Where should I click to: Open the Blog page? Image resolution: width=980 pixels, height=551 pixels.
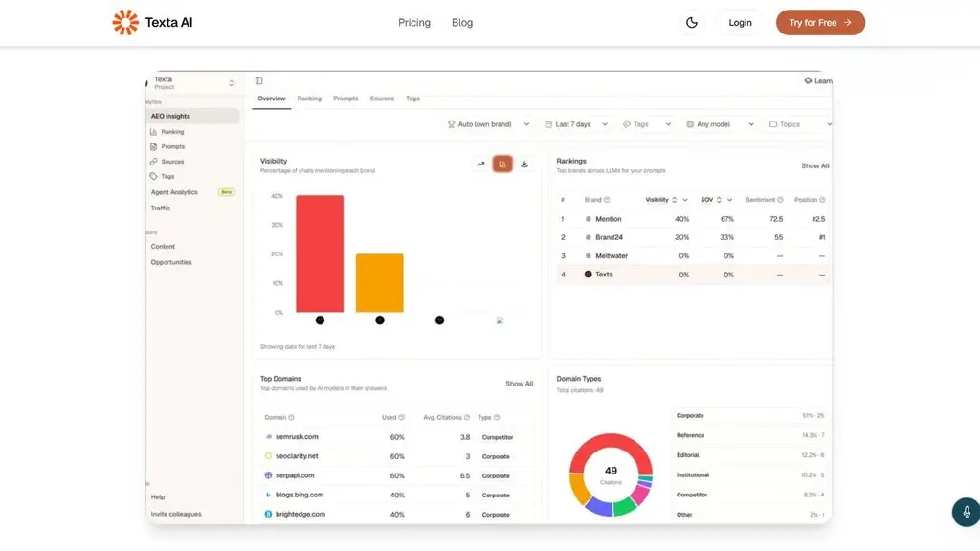[462, 23]
